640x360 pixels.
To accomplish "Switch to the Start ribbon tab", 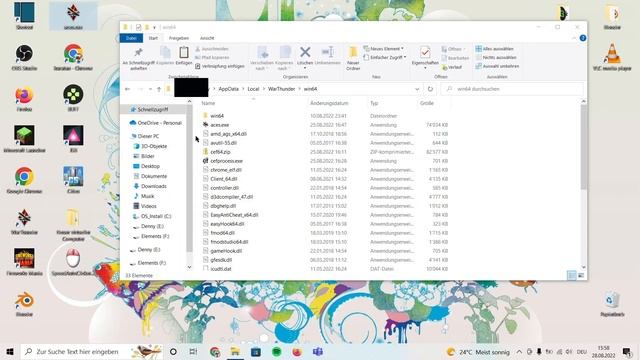I will click(x=153, y=38).
